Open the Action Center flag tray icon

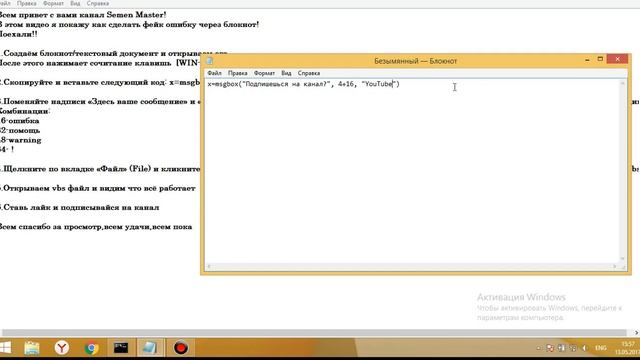(550, 348)
